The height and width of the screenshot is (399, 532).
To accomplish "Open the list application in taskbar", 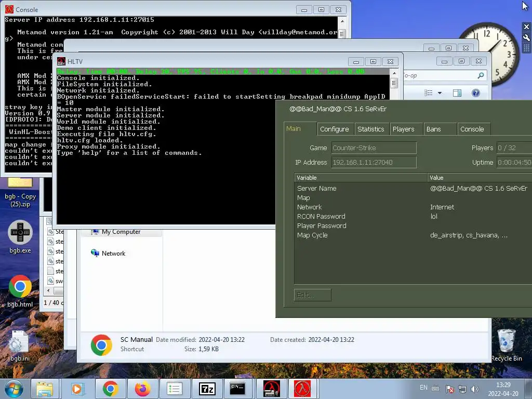I will click(x=175, y=389).
